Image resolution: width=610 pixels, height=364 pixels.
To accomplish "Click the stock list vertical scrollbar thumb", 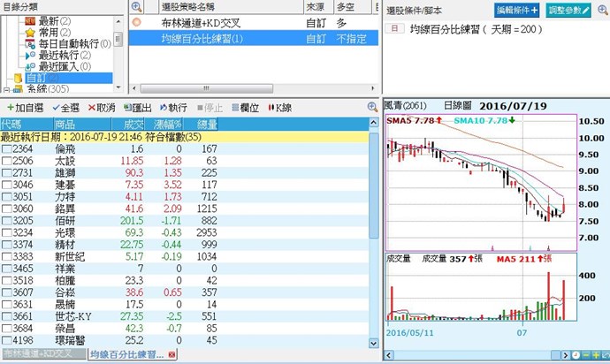I will coord(374,186).
